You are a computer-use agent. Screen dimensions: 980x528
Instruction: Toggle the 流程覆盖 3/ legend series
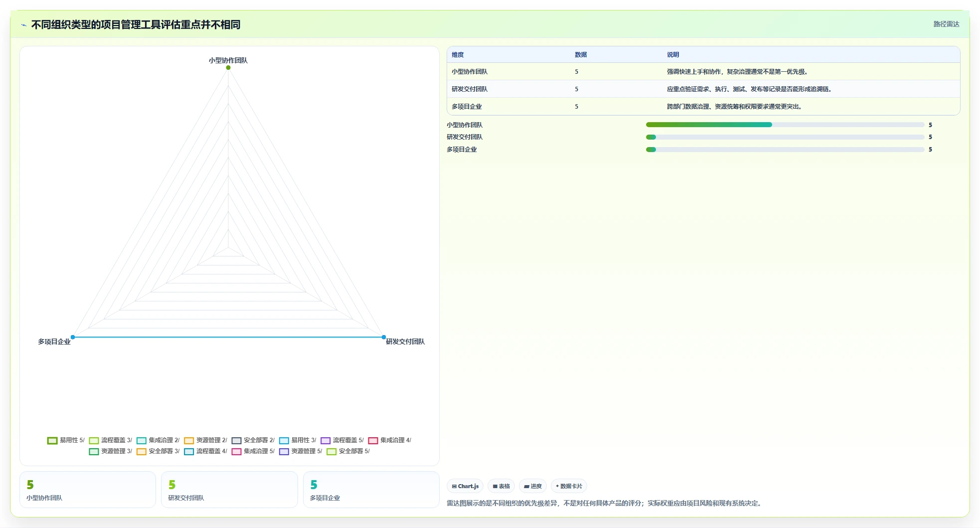(x=110, y=440)
